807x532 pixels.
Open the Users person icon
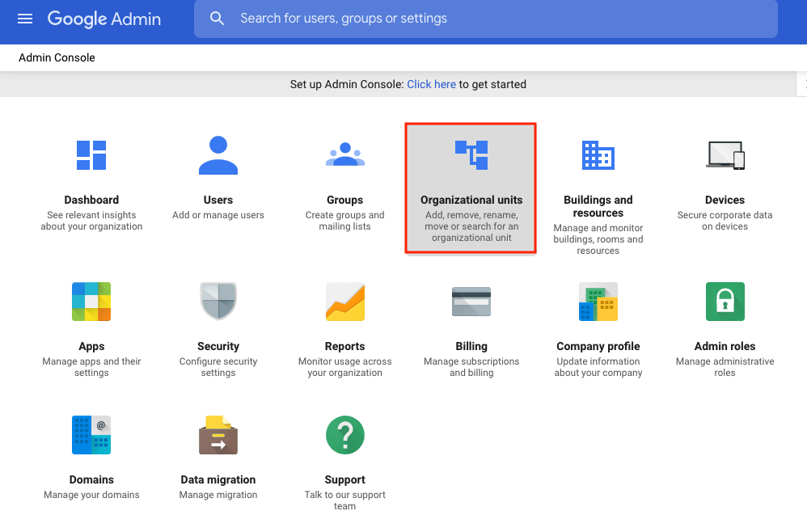(218, 154)
